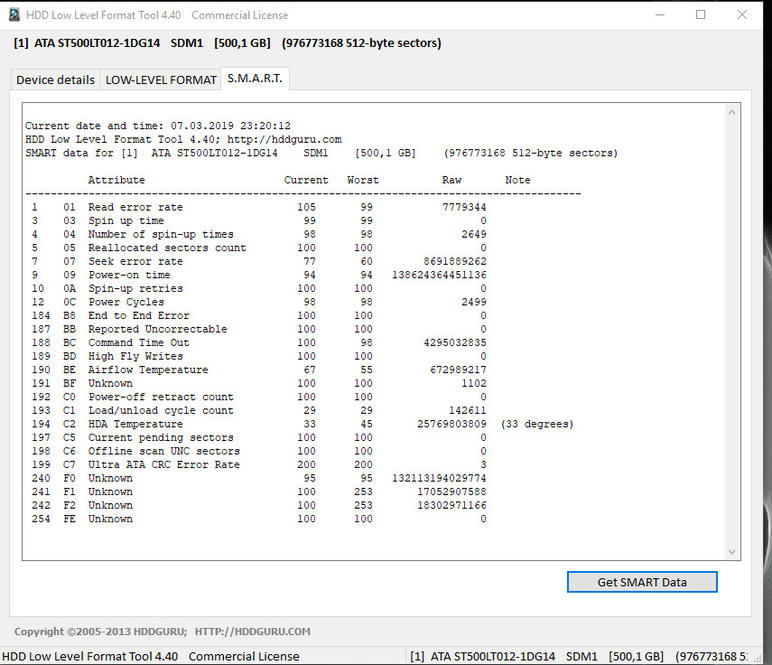This screenshot has height=665, width=772.
Task: Click the Reallocated sectors count row
Action: 259,248
